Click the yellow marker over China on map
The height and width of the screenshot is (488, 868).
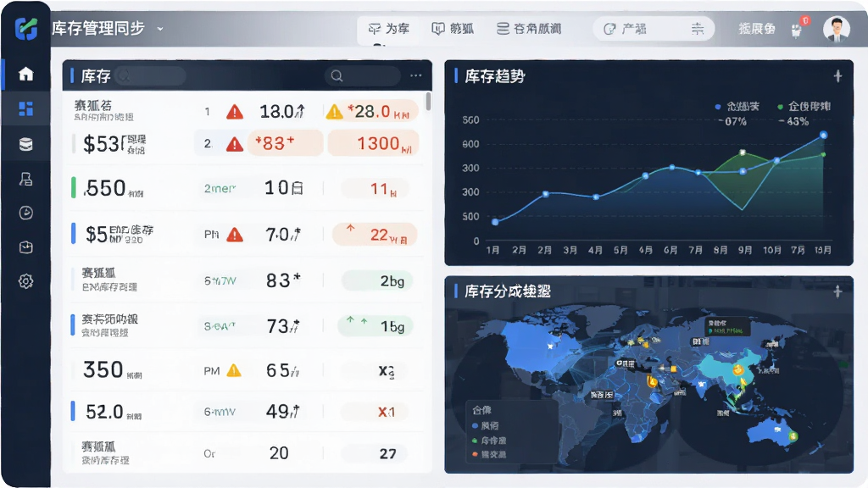pyautogui.click(x=737, y=369)
